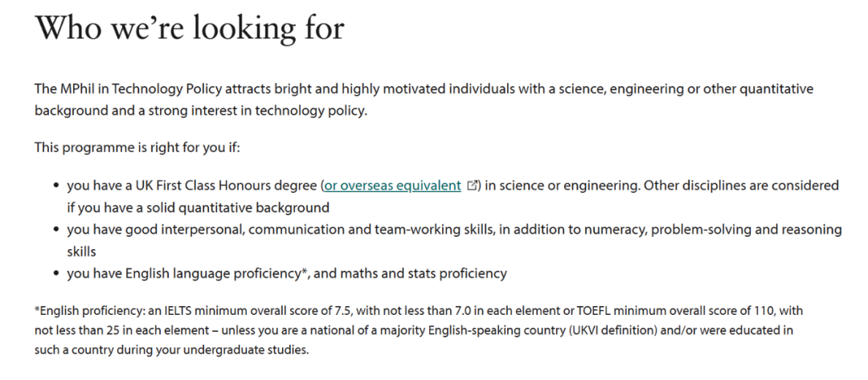Viewport: 868px width, 380px height.
Task: Follow the 'or overseas equivalent' link
Action: pos(392,186)
